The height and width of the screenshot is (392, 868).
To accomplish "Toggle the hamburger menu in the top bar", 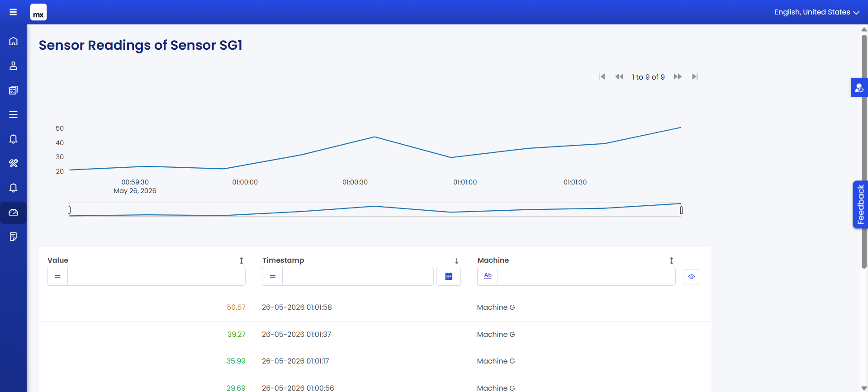I will click(13, 12).
